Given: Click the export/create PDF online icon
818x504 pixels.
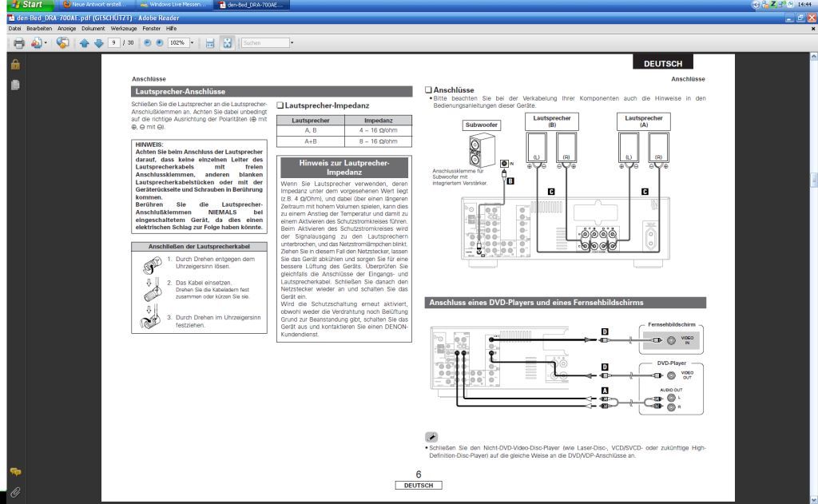Looking at the screenshot, I should pyautogui.click(x=36, y=43).
